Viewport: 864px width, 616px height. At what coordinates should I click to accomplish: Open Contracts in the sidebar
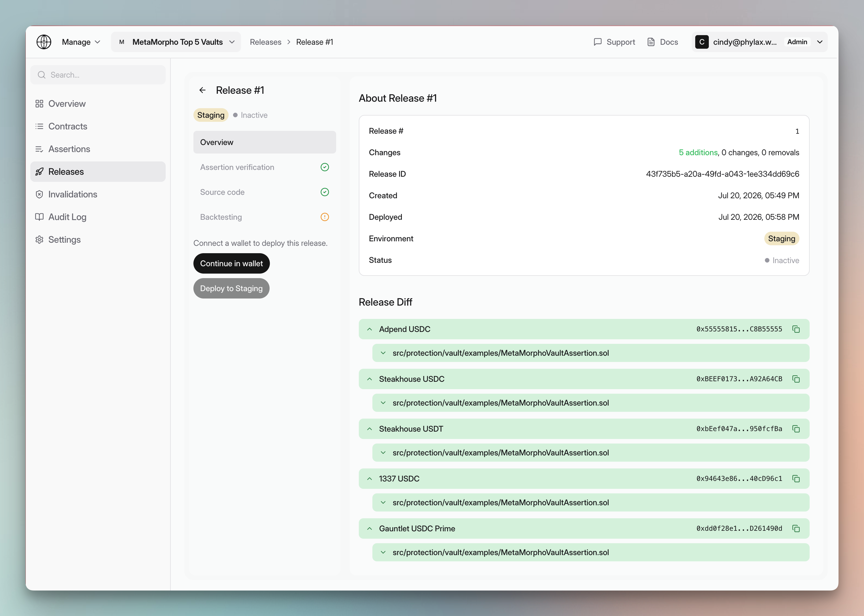point(98,126)
